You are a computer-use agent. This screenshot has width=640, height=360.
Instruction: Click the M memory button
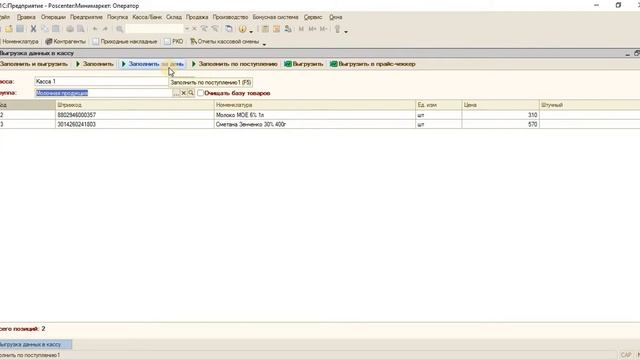[301, 29]
